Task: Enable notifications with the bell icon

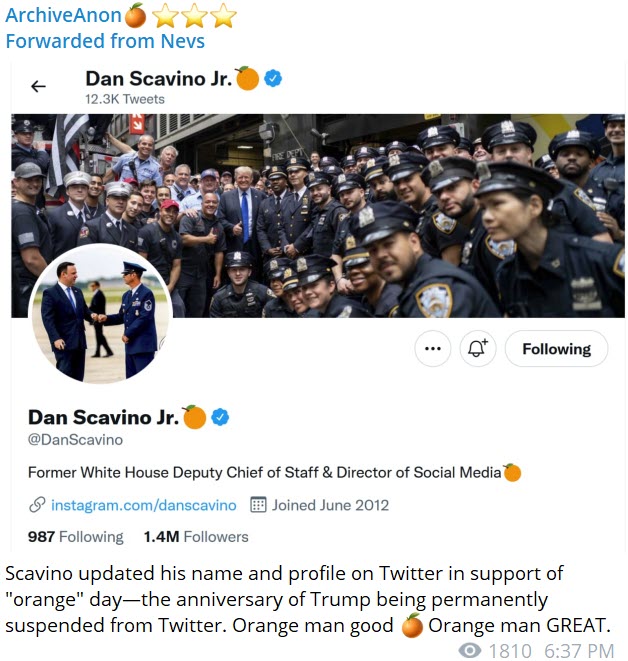Action: pos(478,349)
